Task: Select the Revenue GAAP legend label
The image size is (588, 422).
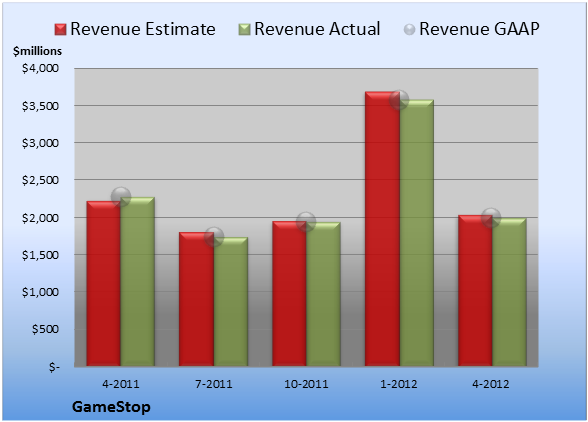Action: (x=479, y=29)
